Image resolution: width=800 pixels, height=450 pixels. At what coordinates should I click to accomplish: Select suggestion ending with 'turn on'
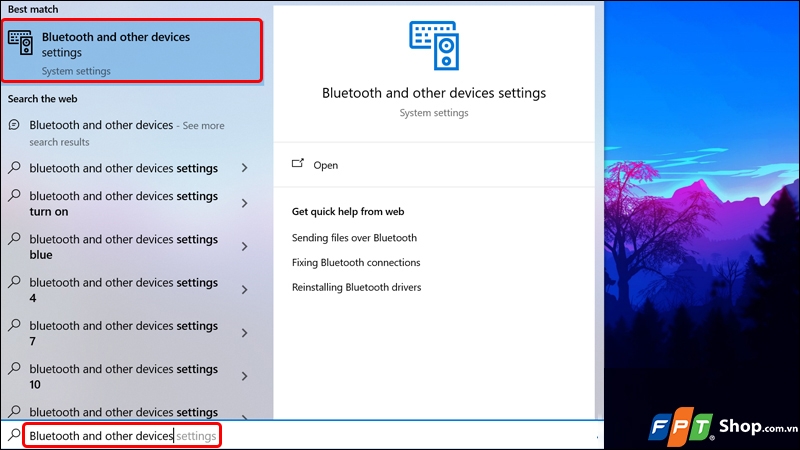pyautogui.click(x=123, y=204)
